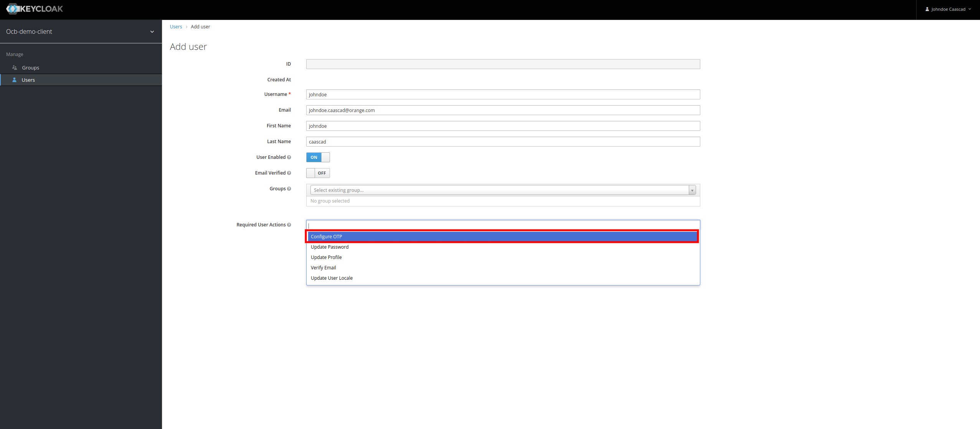
Task: Click the Email input field
Action: [503, 110]
